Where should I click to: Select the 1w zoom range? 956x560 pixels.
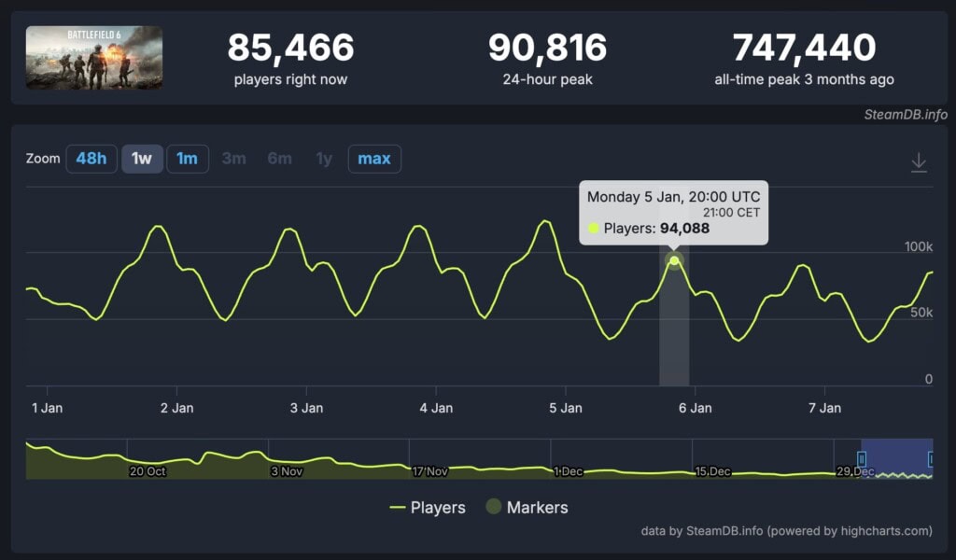(x=141, y=159)
